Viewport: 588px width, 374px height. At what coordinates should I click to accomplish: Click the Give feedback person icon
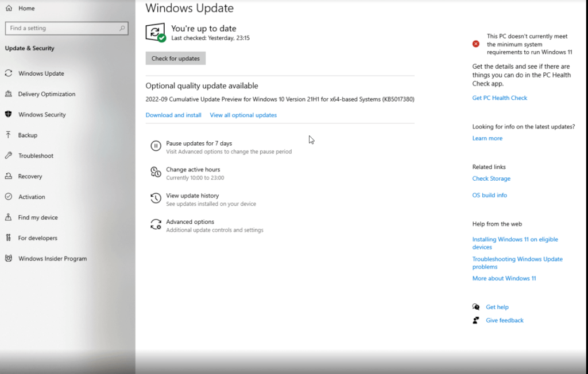[x=476, y=320]
